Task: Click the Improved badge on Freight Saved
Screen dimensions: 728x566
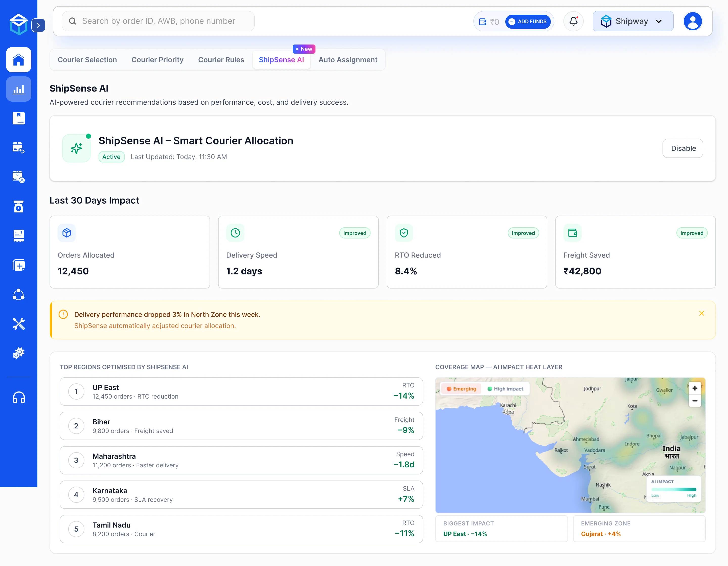Action: (x=692, y=233)
